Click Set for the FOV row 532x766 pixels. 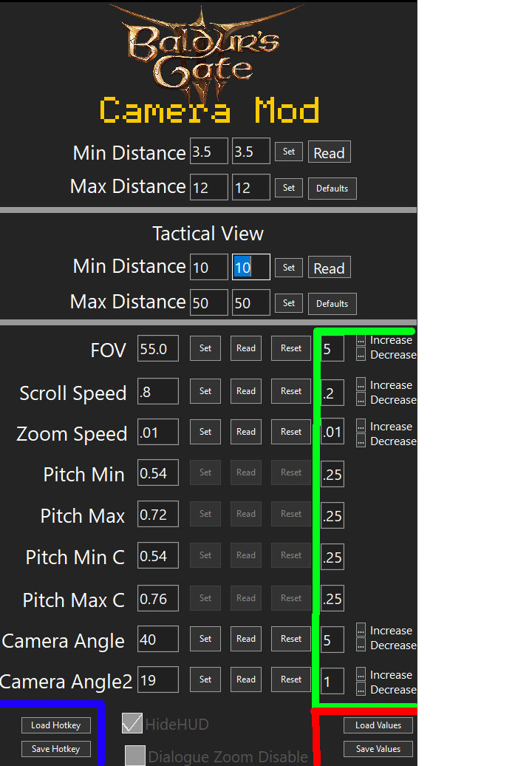pyautogui.click(x=205, y=348)
